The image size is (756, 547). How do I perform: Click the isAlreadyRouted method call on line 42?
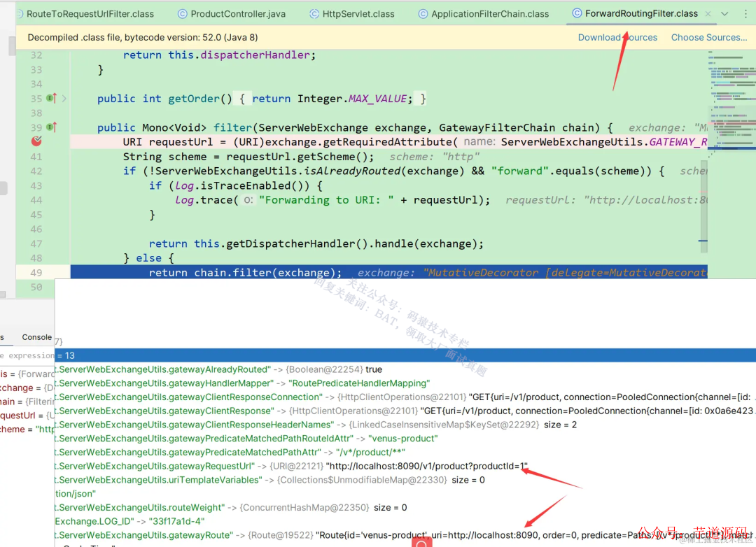point(384,171)
